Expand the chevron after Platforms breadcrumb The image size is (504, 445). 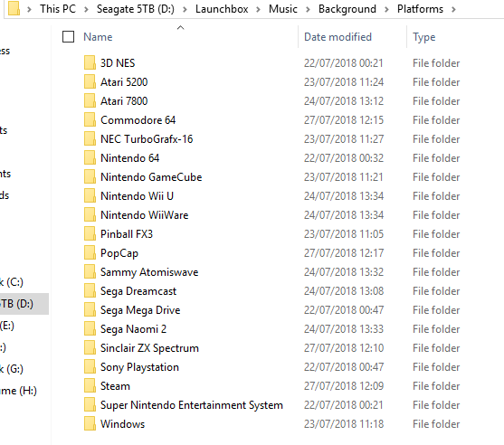point(453,9)
